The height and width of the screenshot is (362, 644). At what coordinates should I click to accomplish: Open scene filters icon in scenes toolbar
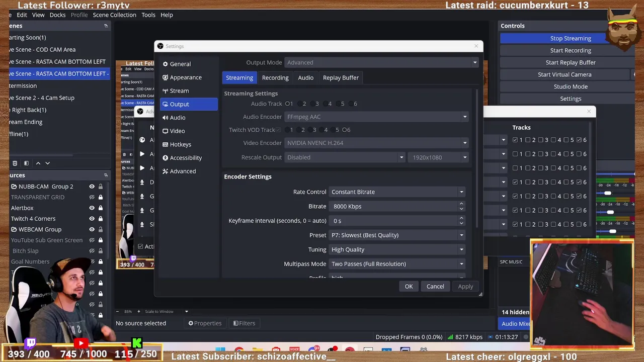point(26,163)
